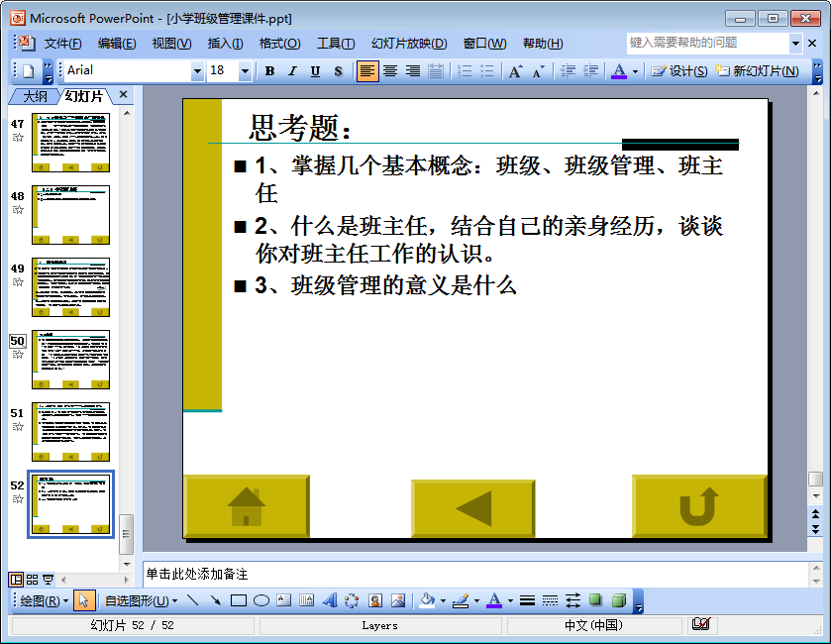The height and width of the screenshot is (644, 831).
Task: Enable center text alignment
Action: point(390,71)
